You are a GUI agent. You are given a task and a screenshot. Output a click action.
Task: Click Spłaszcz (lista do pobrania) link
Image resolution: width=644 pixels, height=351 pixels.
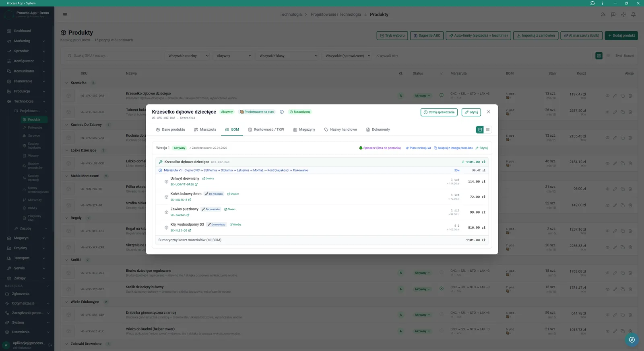(x=380, y=148)
